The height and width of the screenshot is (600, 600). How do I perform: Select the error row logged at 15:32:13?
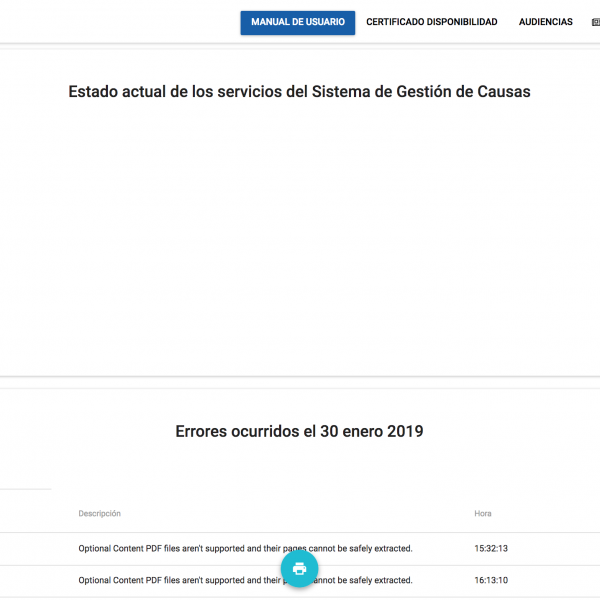tap(300, 548)
